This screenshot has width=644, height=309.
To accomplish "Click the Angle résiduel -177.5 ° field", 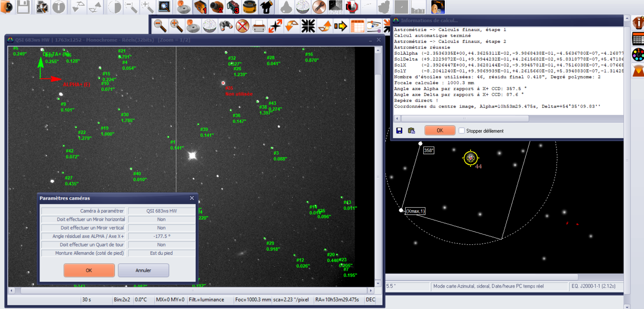I will click(x=162, y=236).
